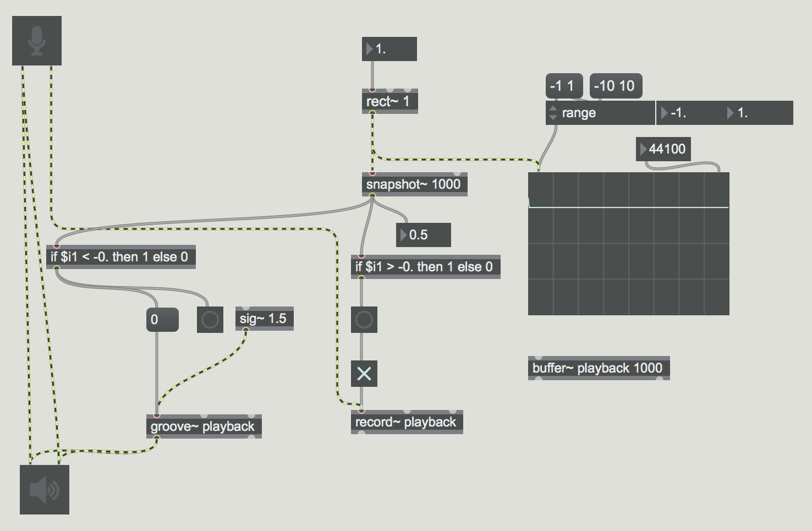Image resolution: width=812 pixels, height=531 pixels.
Task: Click the bang button beside sig~ 1.5
Action: (210, 320)
